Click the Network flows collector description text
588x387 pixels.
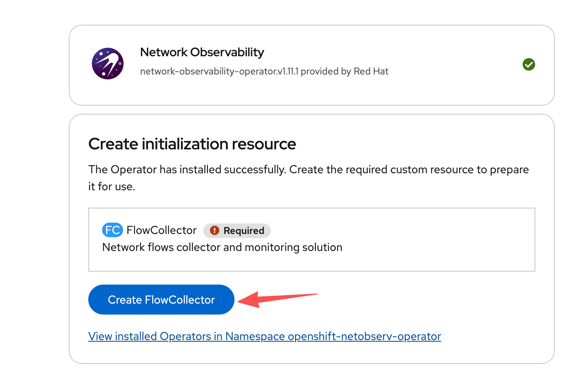(222, 247)
